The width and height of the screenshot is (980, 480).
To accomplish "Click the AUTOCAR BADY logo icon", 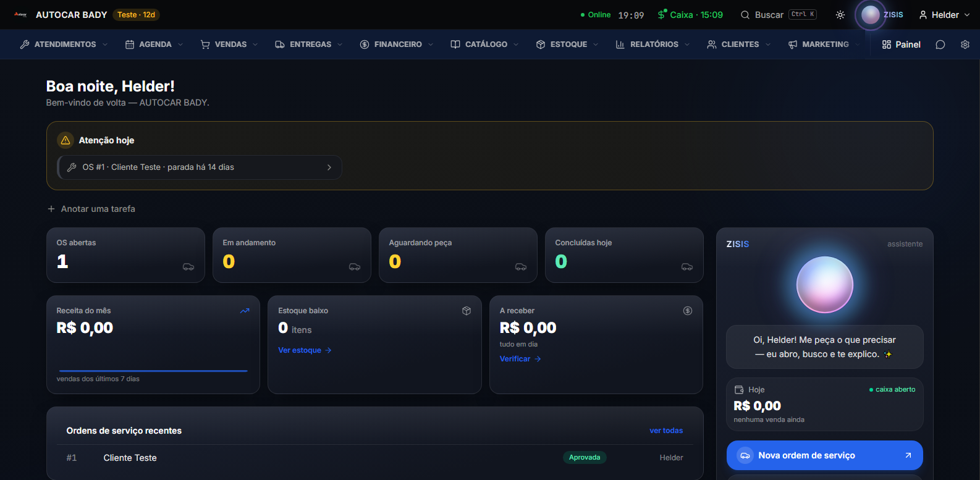I will click(x=20, y=14).
